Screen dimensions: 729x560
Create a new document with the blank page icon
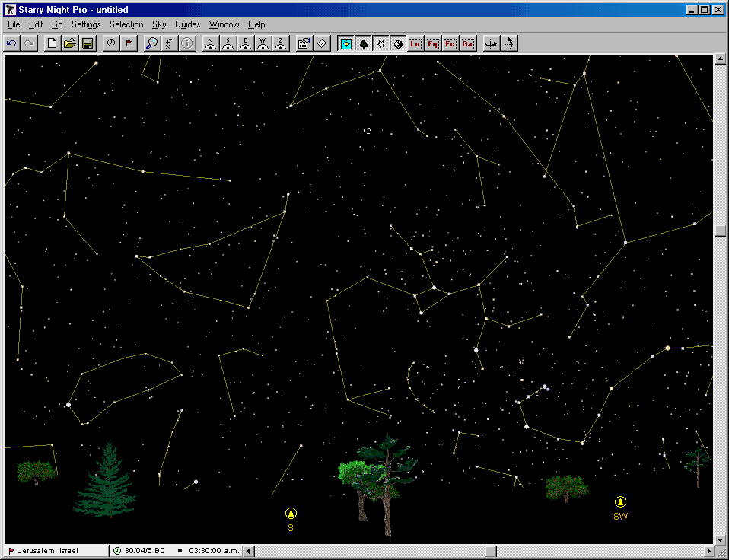52,43
